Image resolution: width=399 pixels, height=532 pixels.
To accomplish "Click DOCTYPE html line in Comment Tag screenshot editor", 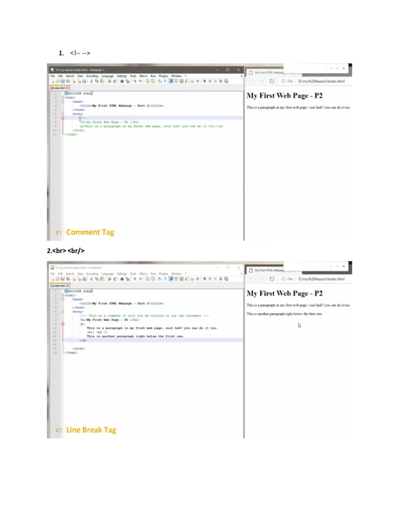I will click(78, 94).
